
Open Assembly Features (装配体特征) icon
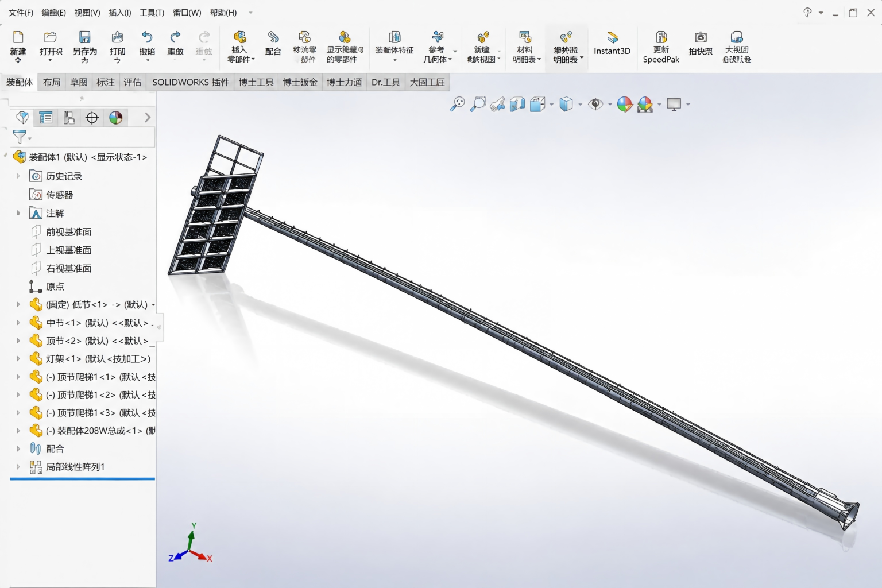point(394,37)
